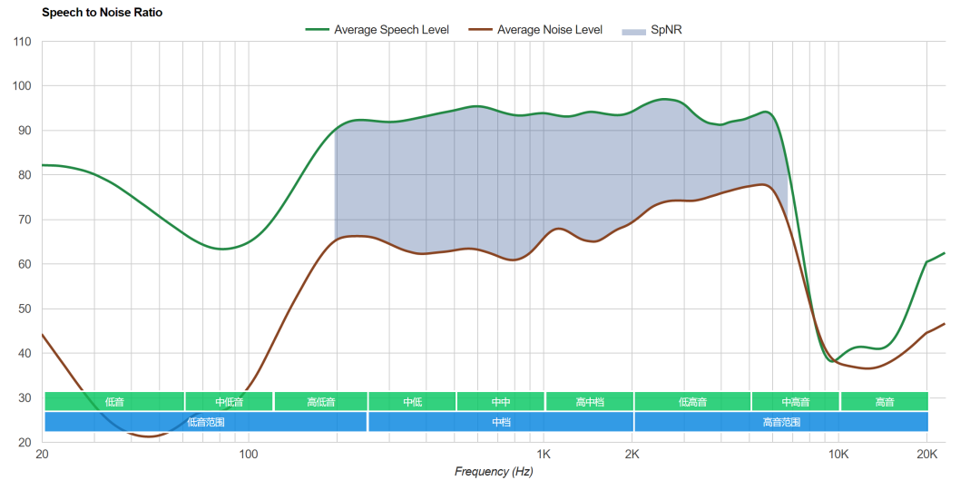Select the blue 中档 range bar
980x480 pixels.
pos(500,422)
